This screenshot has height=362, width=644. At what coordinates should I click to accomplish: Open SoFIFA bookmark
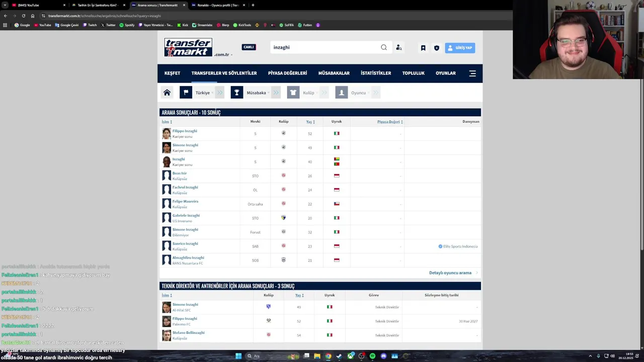[286, 25]
